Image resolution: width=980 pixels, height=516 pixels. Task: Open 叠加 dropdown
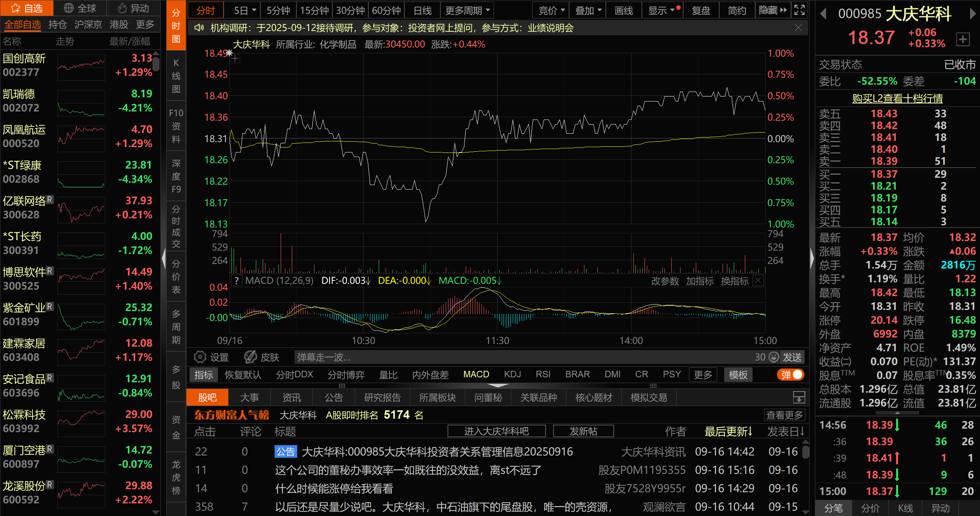(x=588, y=10)
